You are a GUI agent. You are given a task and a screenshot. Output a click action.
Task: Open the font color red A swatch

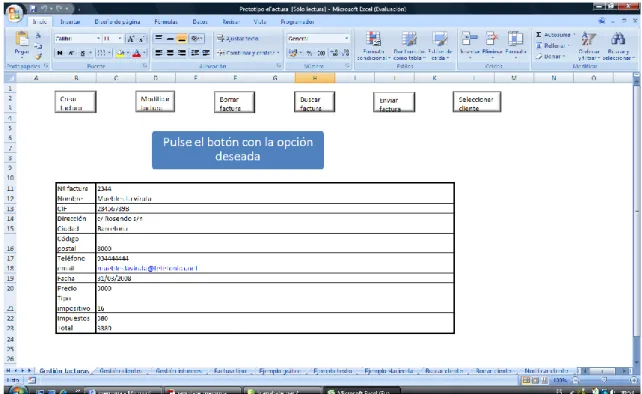pyautogui.click(x=136, y=53)
